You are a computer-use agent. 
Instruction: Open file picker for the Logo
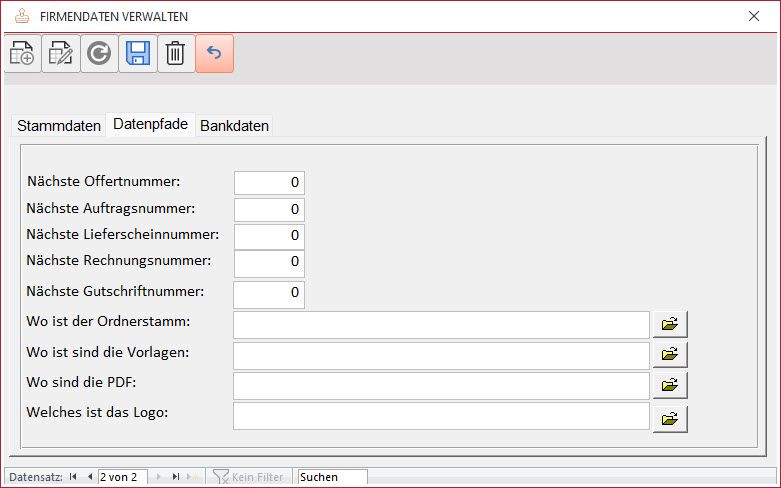(670, 419)
